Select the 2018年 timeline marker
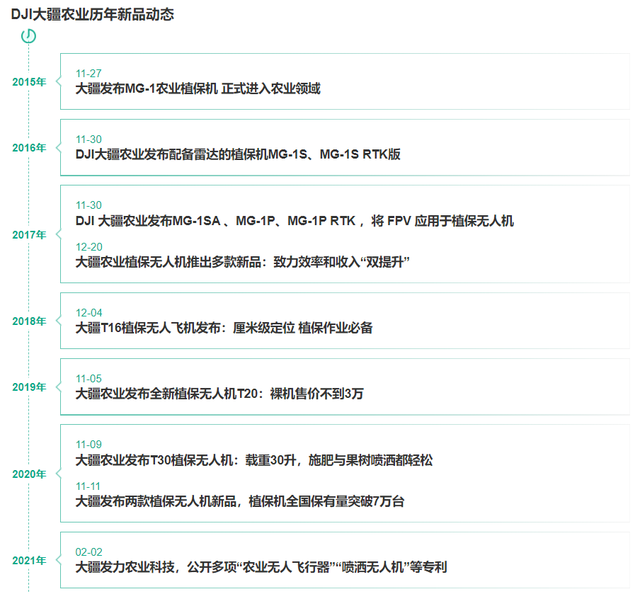Screen dimensions: 640x594 pos(29,321)
